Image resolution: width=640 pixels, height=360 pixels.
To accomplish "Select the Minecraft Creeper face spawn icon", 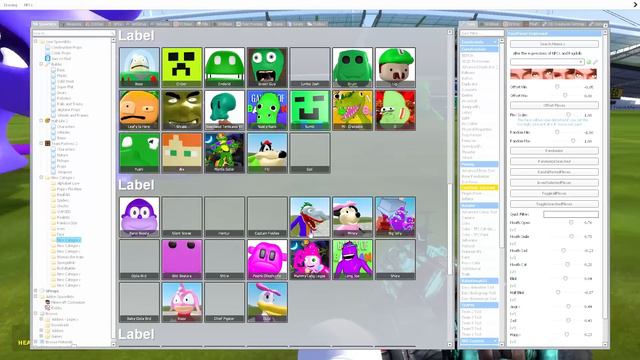I will point(182,67).
